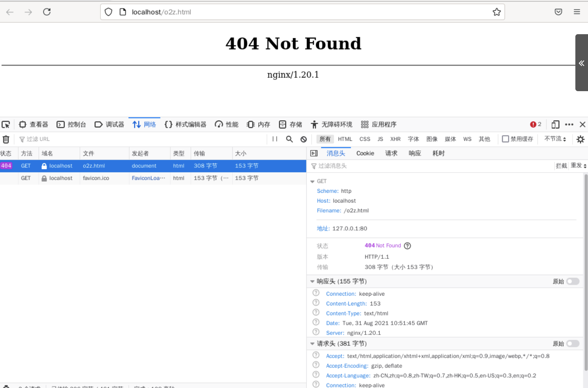Open the Style Editor (样式编辑器) tab
Image resolution: width=588 pixels, height=388 pixels.
pos(186,124)
